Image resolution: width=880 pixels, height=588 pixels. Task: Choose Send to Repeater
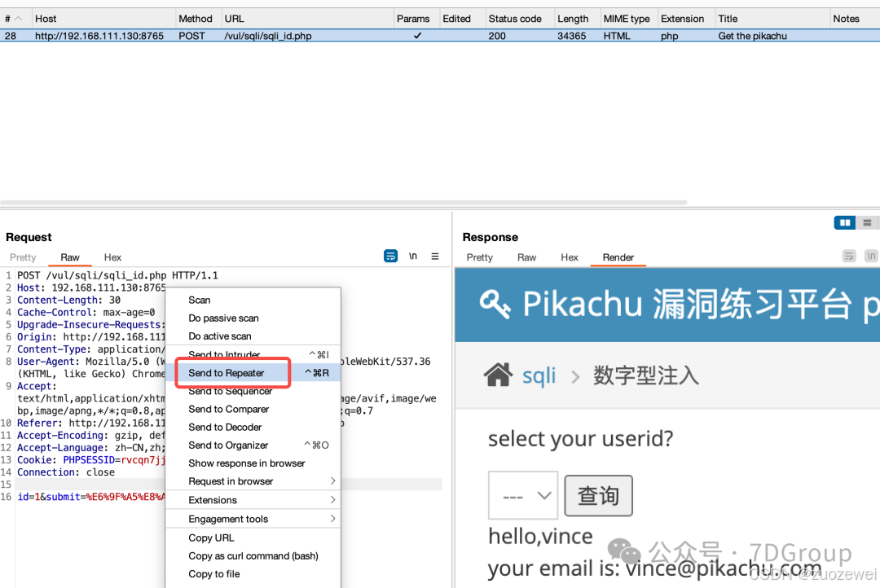pos(253,373)
